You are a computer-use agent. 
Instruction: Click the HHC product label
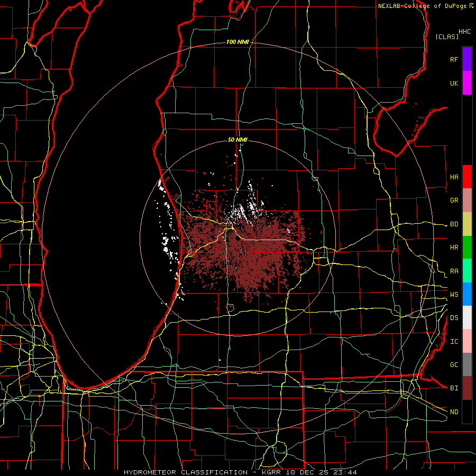[464, 32]
